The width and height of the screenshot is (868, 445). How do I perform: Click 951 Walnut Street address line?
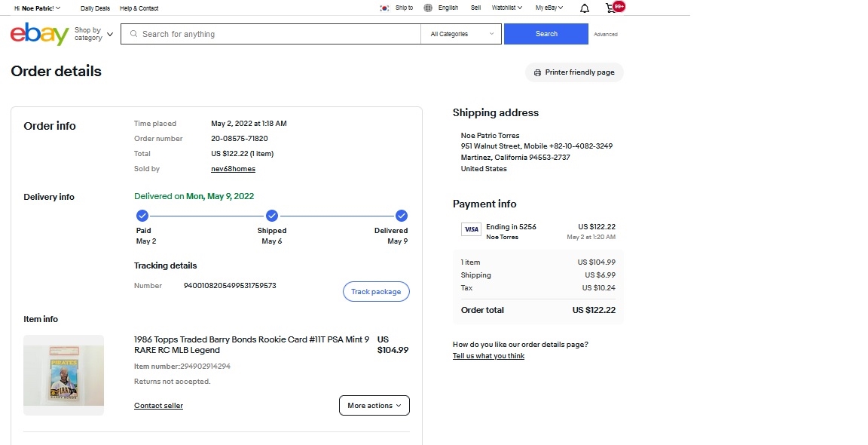(x=536, y=146)
